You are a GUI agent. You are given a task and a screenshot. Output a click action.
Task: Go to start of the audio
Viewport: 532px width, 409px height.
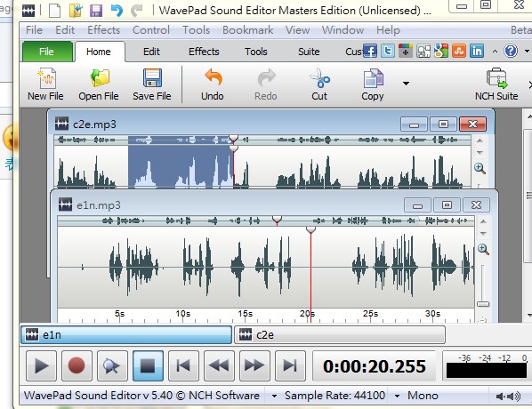click(x=183, y=366)
